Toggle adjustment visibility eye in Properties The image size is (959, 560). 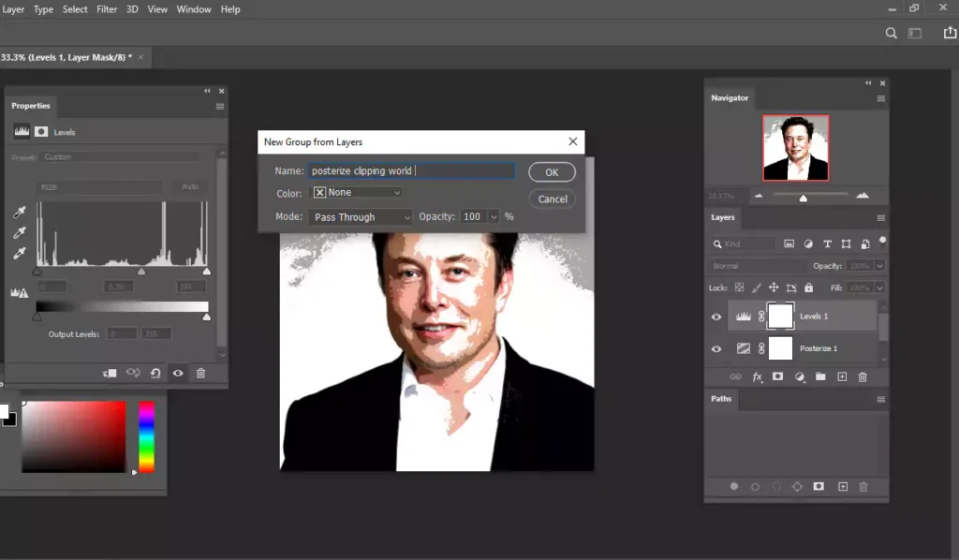click(178, 373)
